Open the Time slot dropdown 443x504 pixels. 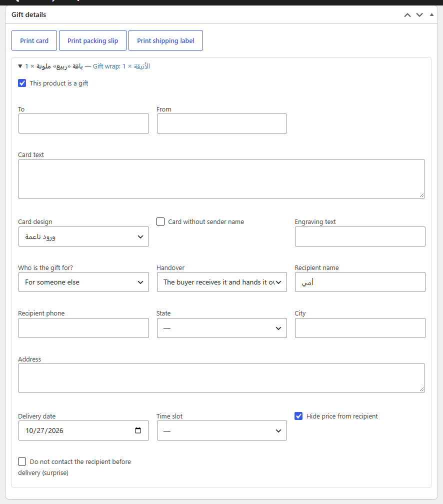222,430
